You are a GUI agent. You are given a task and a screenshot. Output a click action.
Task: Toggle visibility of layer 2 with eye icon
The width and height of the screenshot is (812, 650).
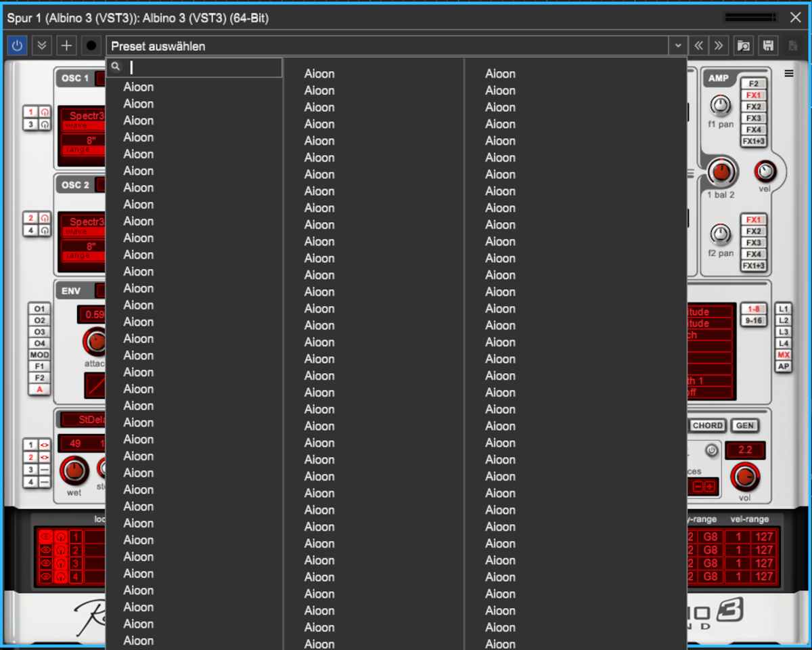tap(45, 551)
